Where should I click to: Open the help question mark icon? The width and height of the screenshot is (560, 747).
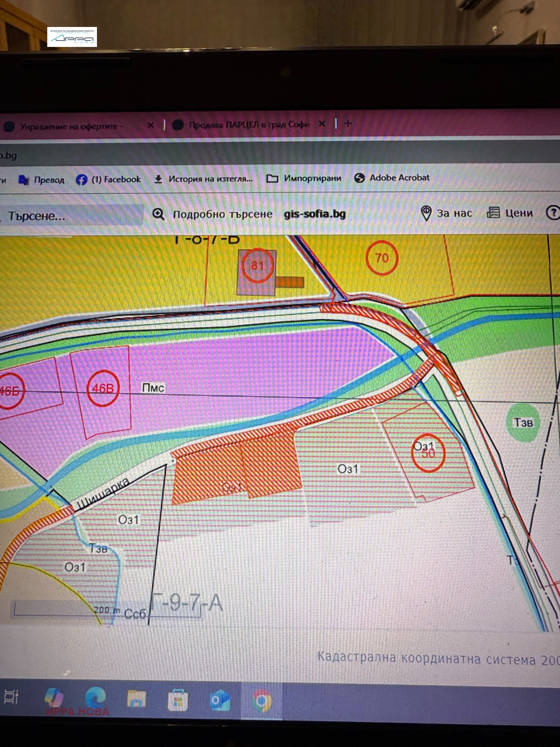(x=553, y=213)
